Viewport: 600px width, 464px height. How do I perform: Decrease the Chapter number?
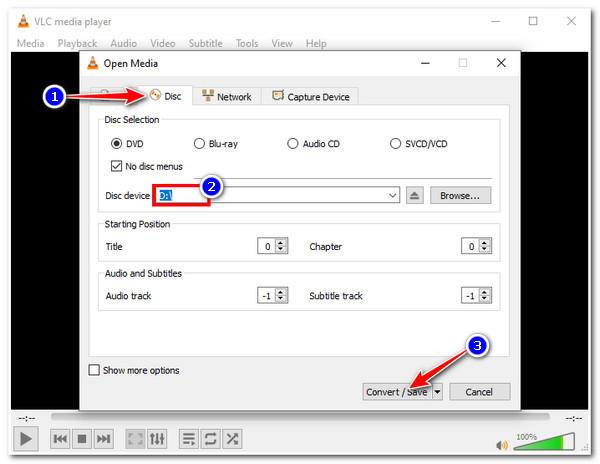484,249
